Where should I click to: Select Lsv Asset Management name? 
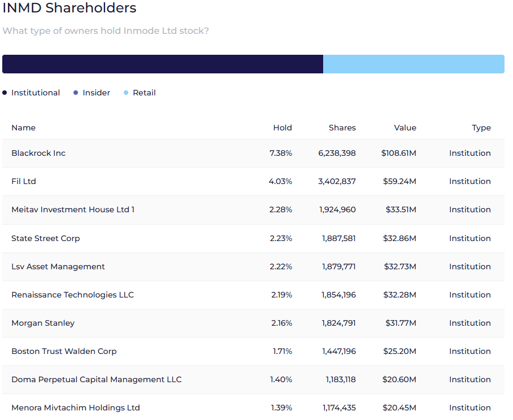58,266
